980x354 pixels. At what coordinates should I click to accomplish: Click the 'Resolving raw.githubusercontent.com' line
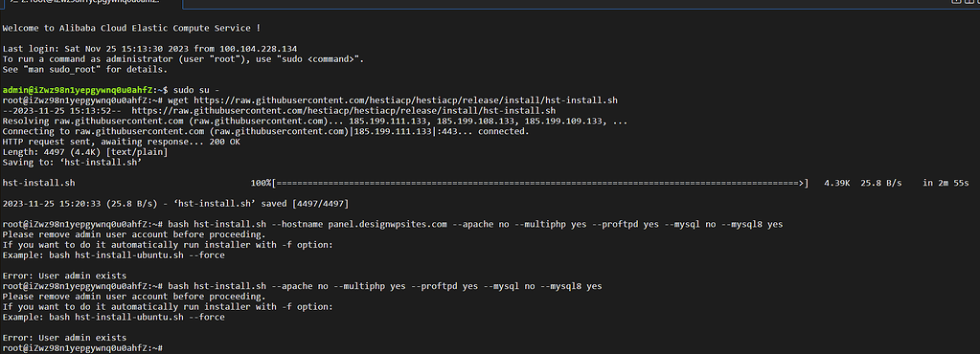[x=315, y=122]
